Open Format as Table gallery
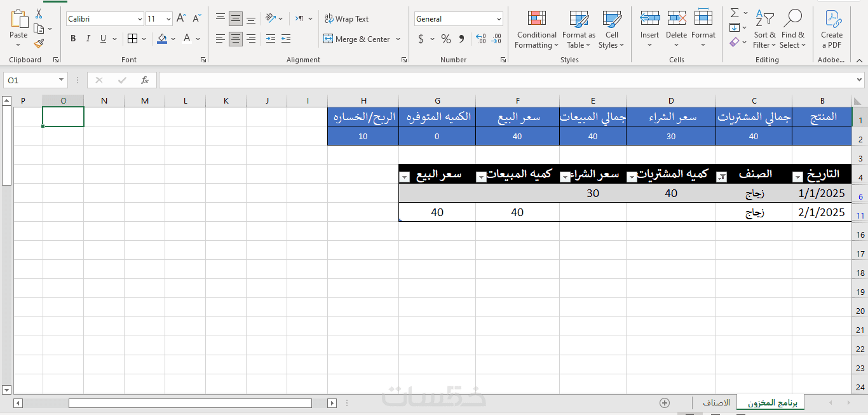The height and width of the screenshot is (415, 868). (x=579, y=29)
